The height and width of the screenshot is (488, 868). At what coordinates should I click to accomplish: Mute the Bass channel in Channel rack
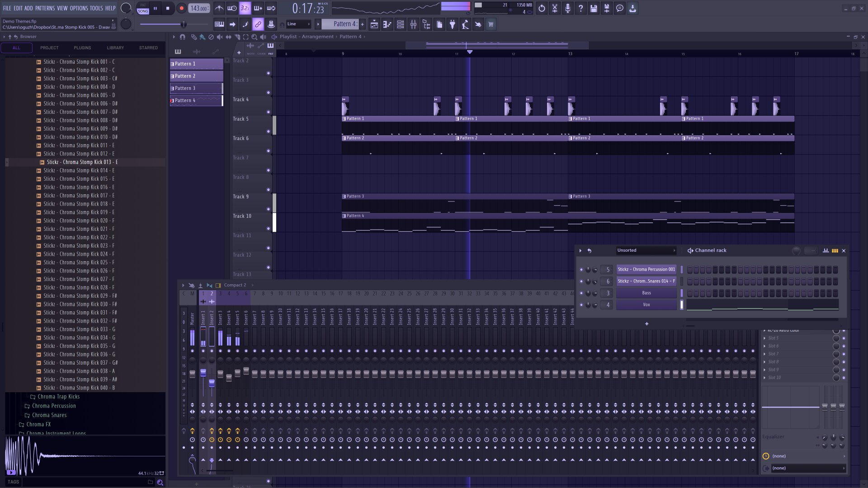(581, 293)
